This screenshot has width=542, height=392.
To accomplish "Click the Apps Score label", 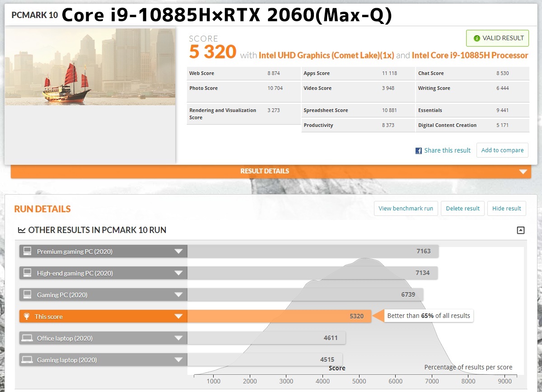I will [317, 74].
